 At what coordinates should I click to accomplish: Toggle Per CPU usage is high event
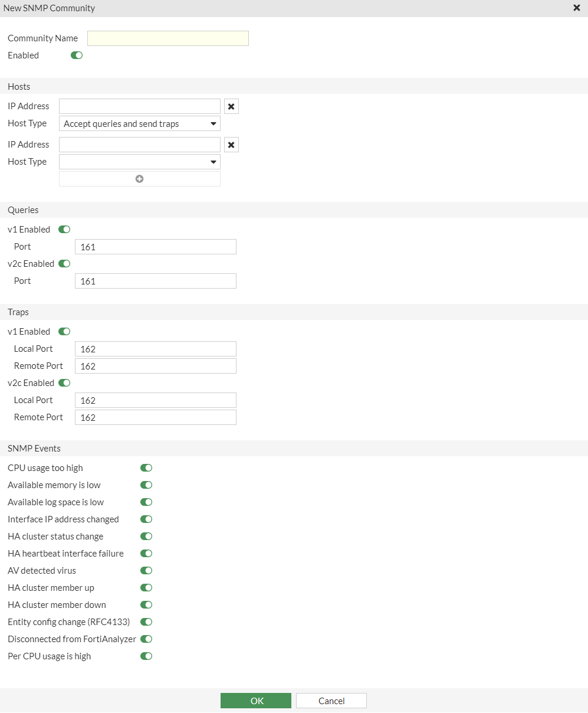tap(146, 656)
